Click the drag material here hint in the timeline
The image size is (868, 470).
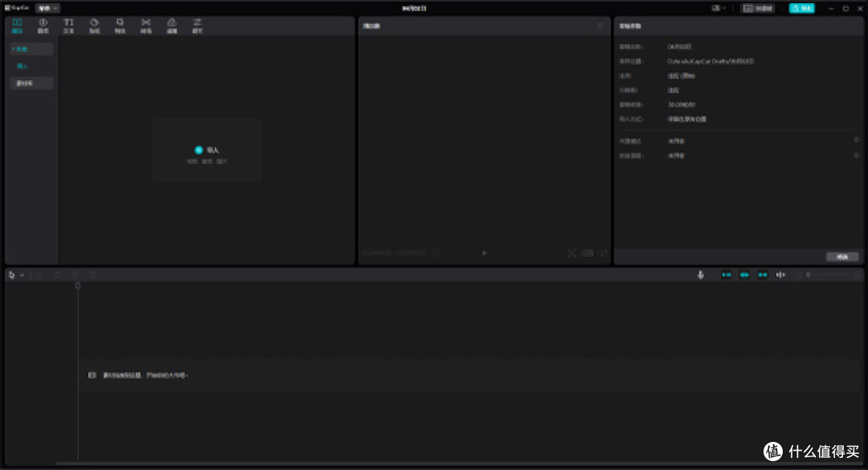tap(145, 375)
